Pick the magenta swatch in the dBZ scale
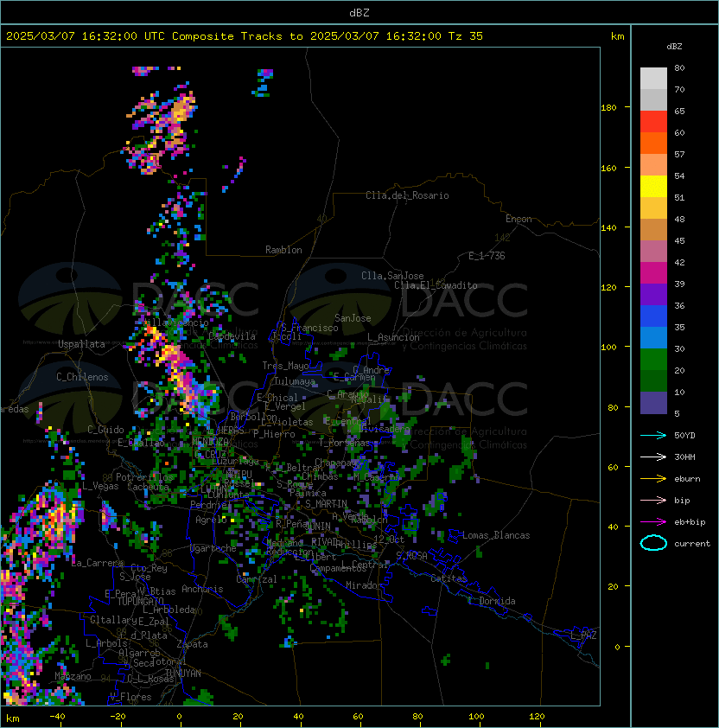The height and width of the screenshot is (728, 719). point(653,273)
